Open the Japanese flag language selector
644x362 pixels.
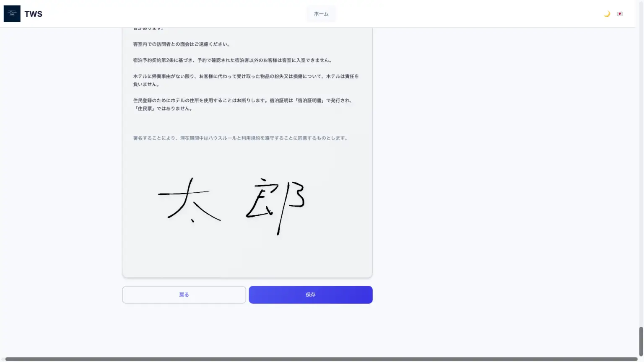(620, 14)
